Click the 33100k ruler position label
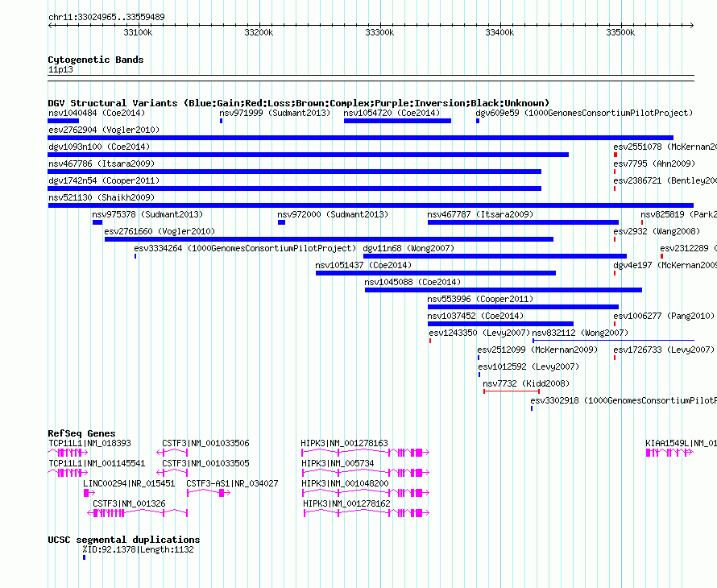Screen dimensions: 717x588 138,32
